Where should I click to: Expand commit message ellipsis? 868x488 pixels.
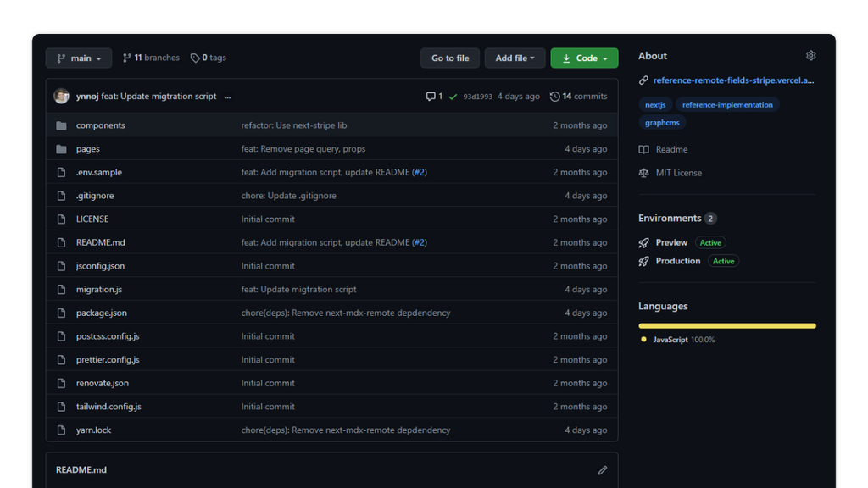tap(227, 97)
